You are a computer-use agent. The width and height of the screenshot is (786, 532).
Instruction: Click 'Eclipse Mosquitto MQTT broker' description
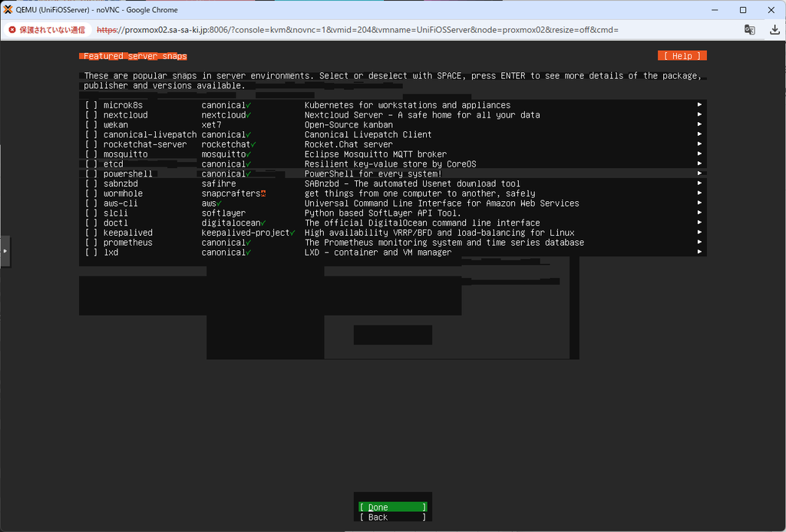[x=375, y=154]
